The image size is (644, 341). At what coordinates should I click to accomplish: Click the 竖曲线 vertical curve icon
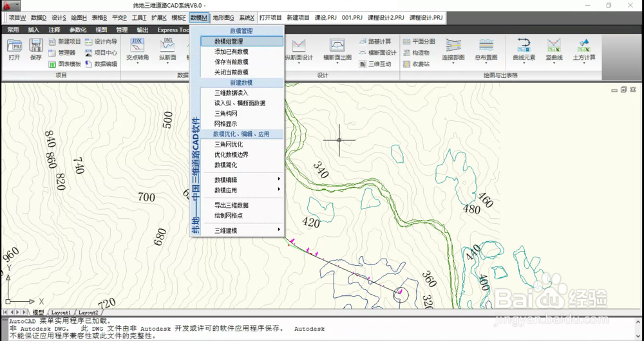pyautogui.click(x=554, y=46)
